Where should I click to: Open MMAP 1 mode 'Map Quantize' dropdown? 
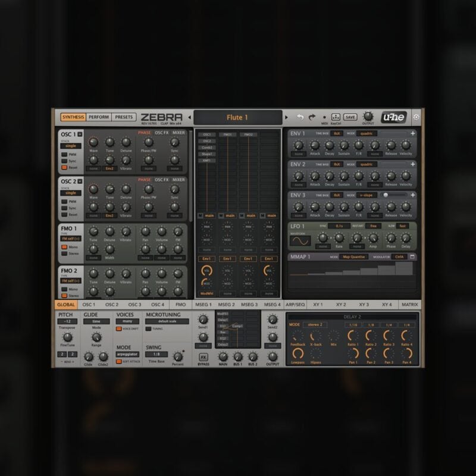[353, 257]
